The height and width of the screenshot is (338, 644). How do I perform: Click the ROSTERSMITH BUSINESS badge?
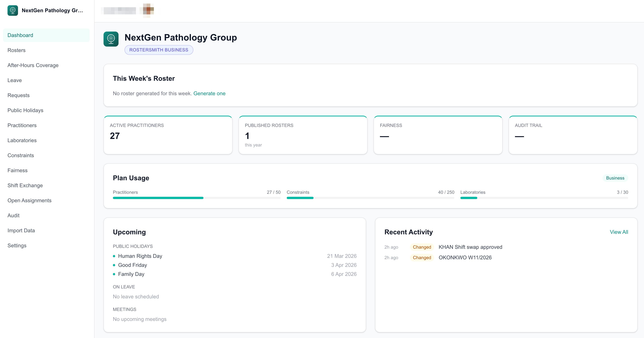(159, 50)
